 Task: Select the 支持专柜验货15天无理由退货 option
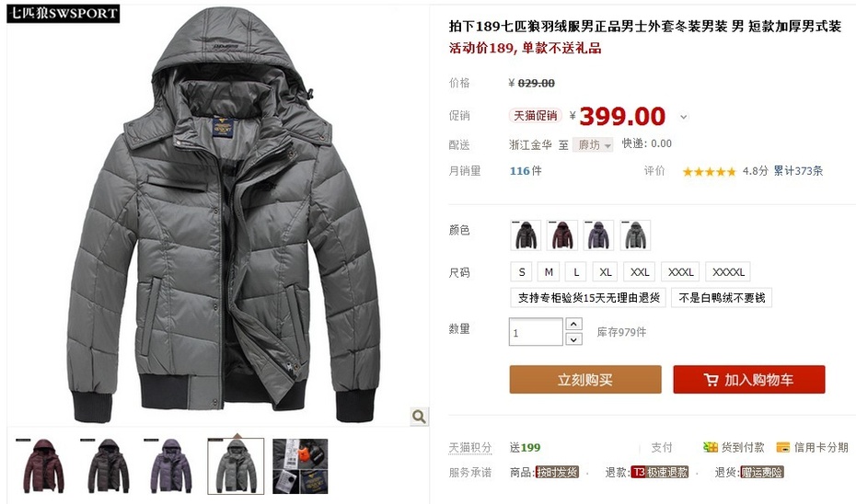point(588,298)
